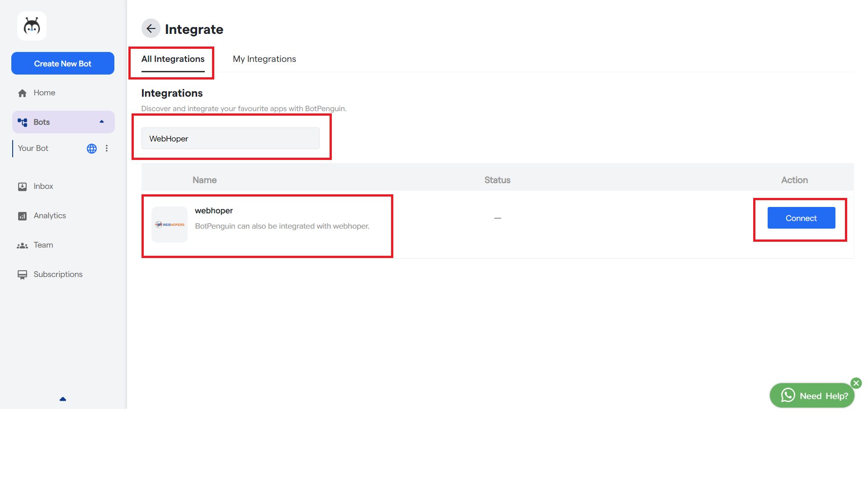868x488 pixels.
Task: Select Your Bot in the sidebar
Action: 33,148
